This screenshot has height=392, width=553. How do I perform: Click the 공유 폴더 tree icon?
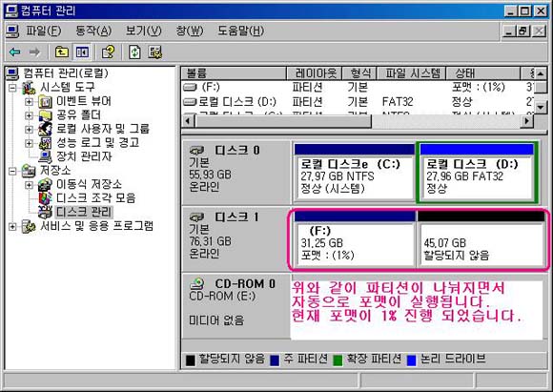click(45, 115)
